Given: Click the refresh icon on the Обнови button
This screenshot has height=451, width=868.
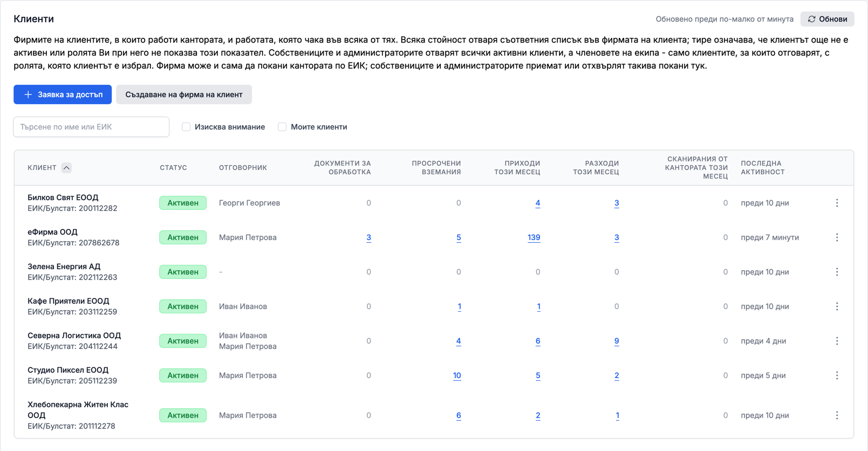Looking at the screenshot, I should pyautogui.click(x=811, y=19).
